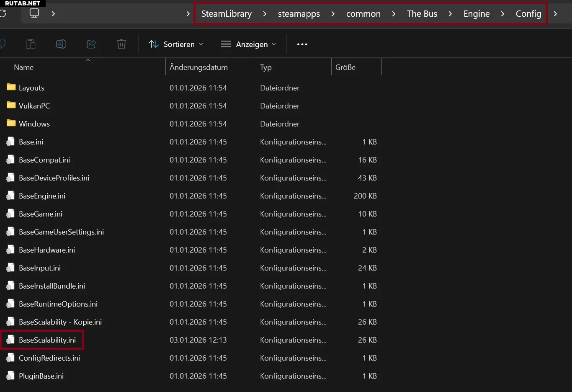The image size is (572, 392).
Task: Open the three-dots more options menu
Action: click(302, 44)
